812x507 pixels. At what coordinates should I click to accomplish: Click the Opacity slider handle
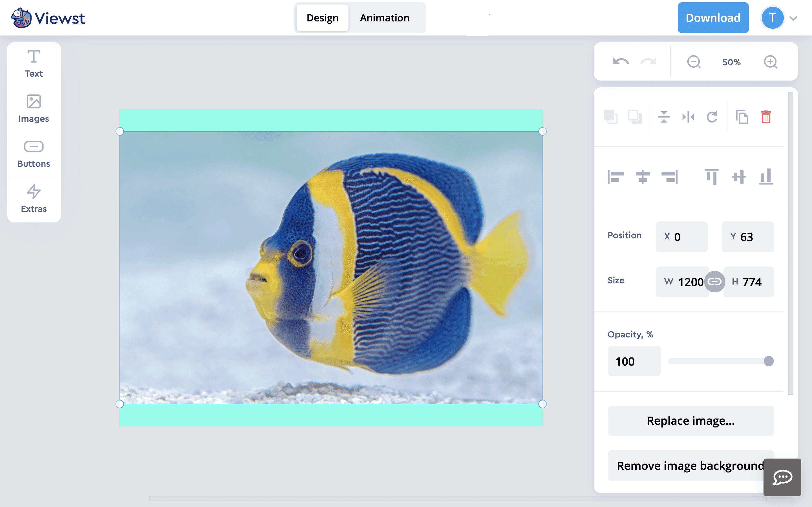tap(768, 361)
